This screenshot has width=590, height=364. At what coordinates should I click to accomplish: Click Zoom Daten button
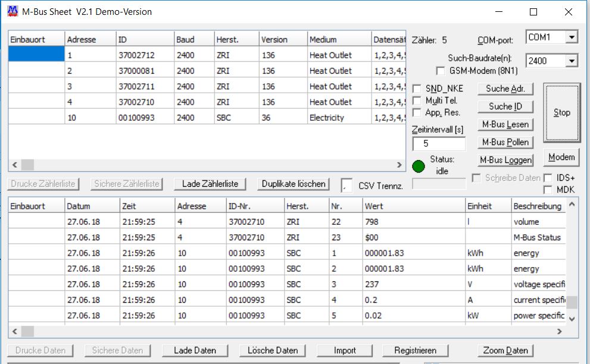pyautogui.click(x=505, y=350)
